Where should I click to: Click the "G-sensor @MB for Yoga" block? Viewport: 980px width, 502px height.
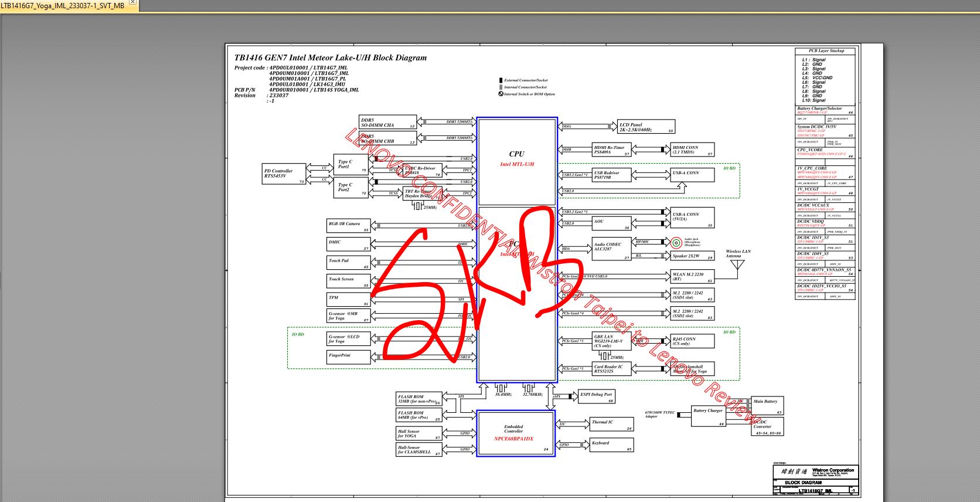coord(349,316)
